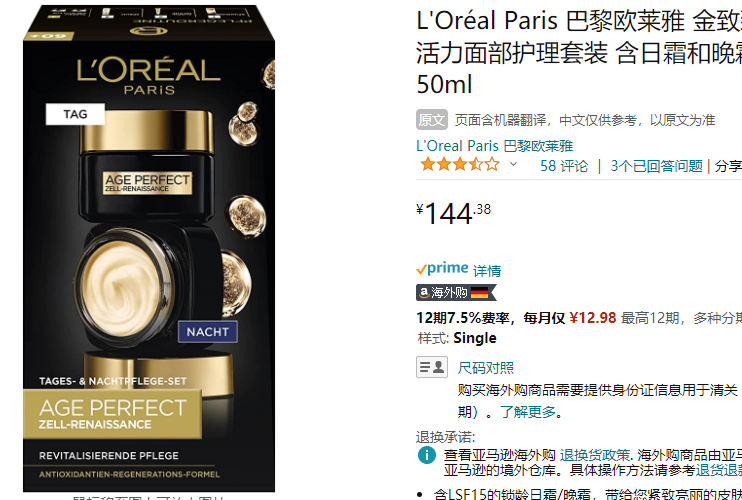742x500 pixels.
Task: Click the star rating icons
Action: tap(460, 165)
